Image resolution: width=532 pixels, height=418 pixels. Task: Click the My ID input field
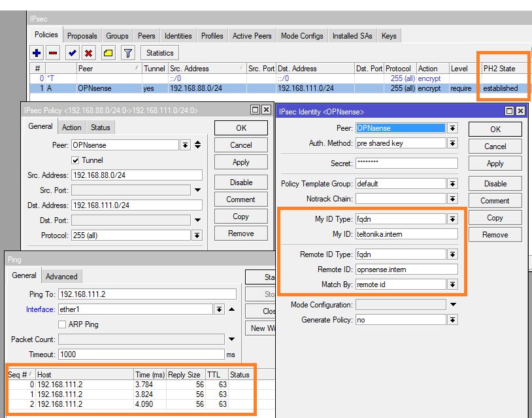point(407,234)
